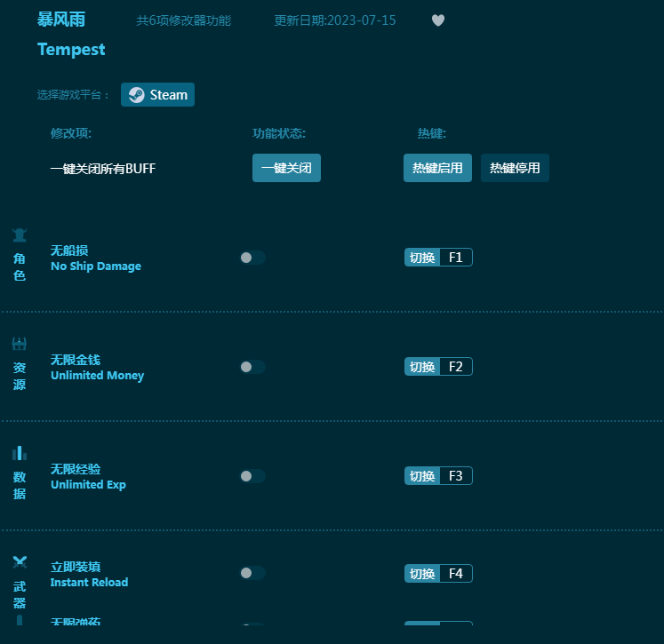Image resolution: width=664 pixels, height=644 pixels.
Task: Enable Instant Reload toggle
Action: [252, 574]
